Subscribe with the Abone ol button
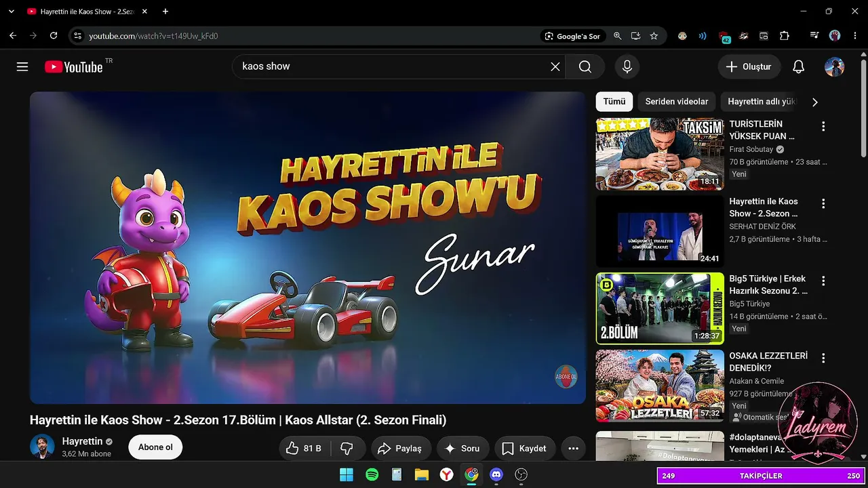This screenshot has width=868, height=488. tap(155, 447)
